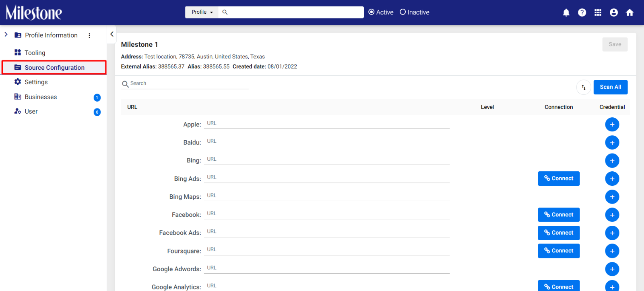Screen dimensions: 644x291
Task: Select the Inactive radio button
Action: pos(402,12)
